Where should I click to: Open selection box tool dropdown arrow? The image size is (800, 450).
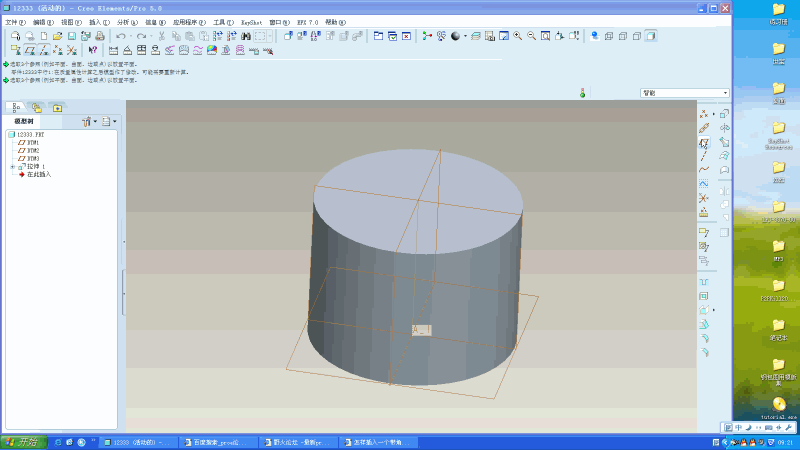pyautogui.click(x=270, y=36)
